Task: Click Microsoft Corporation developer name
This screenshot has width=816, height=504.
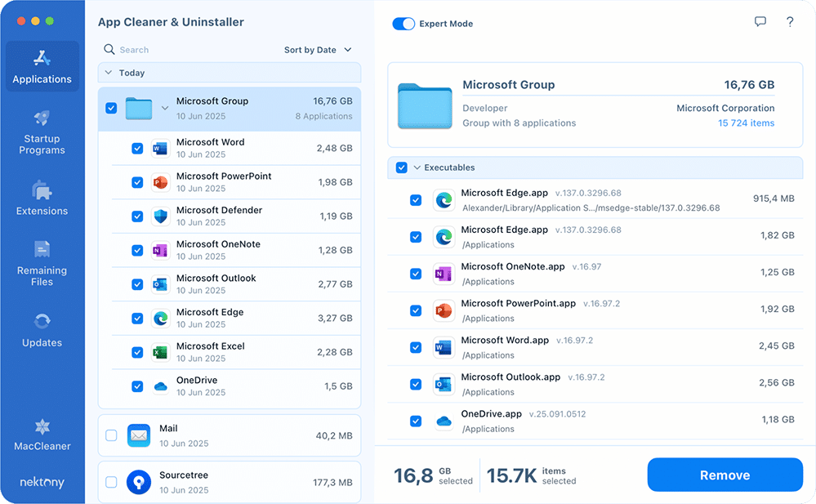Action: [725, 108]
